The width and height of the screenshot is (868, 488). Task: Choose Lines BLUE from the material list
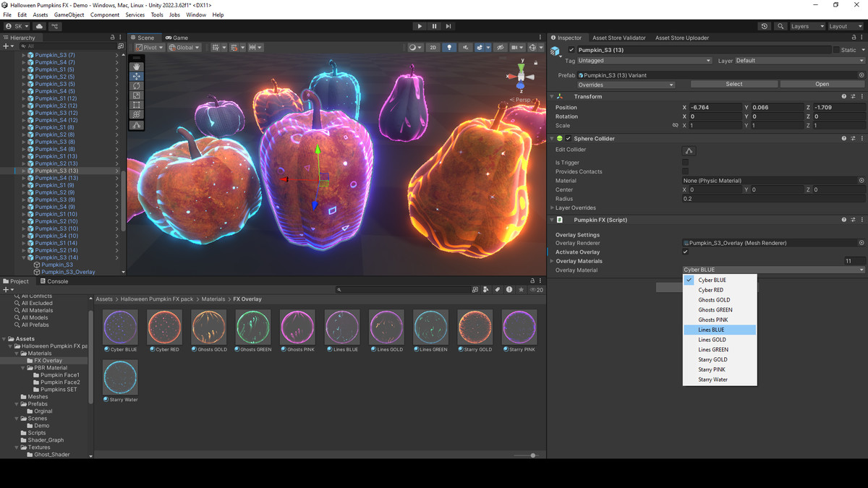[720, 330]
